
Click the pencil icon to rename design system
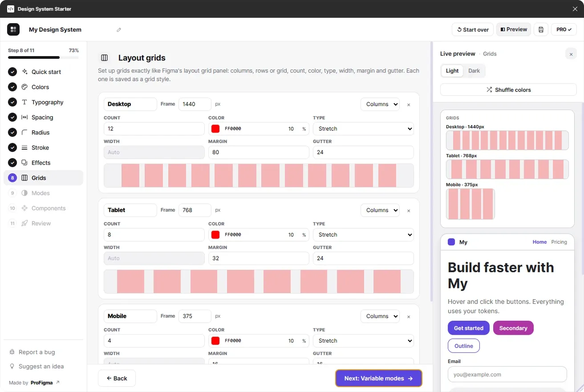pyautogui.click(x=119, y=30)
